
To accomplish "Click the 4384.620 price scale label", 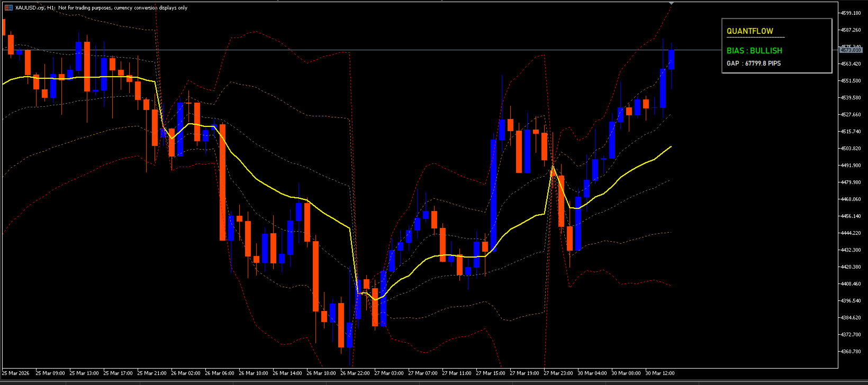I will [x=851, y=318].
